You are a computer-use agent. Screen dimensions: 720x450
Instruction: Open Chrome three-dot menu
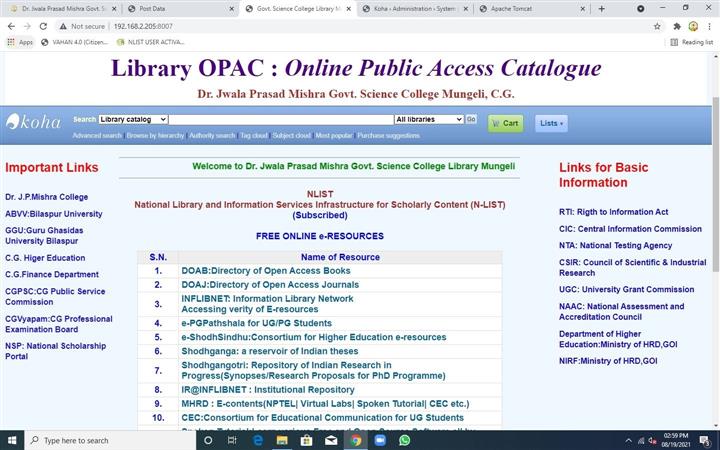(x=709, y=26)
